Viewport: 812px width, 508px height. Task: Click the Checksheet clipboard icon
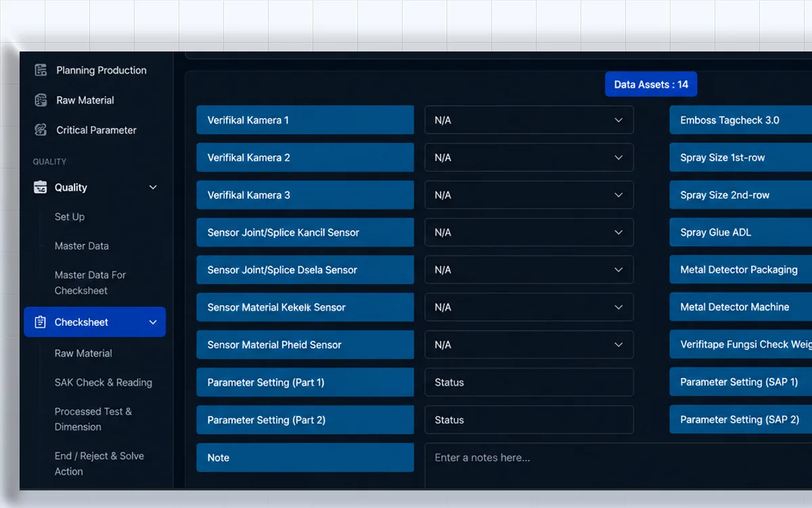point(41,322)
